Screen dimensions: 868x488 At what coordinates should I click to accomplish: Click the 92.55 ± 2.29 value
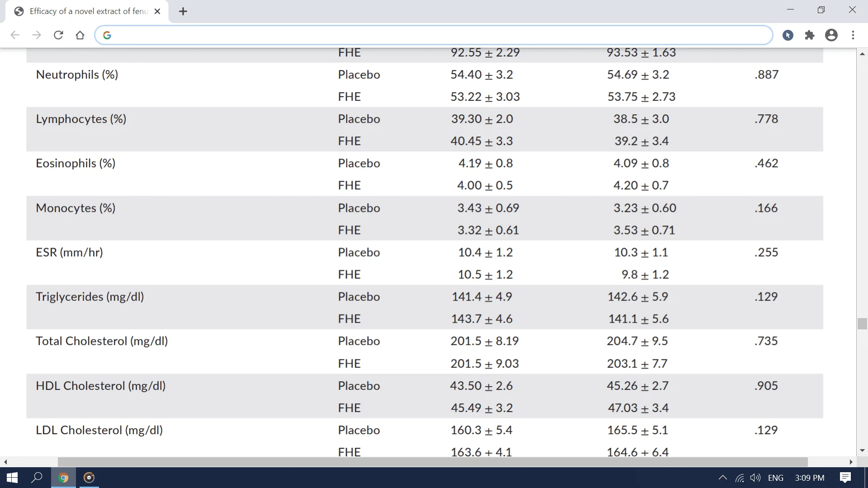485,53
